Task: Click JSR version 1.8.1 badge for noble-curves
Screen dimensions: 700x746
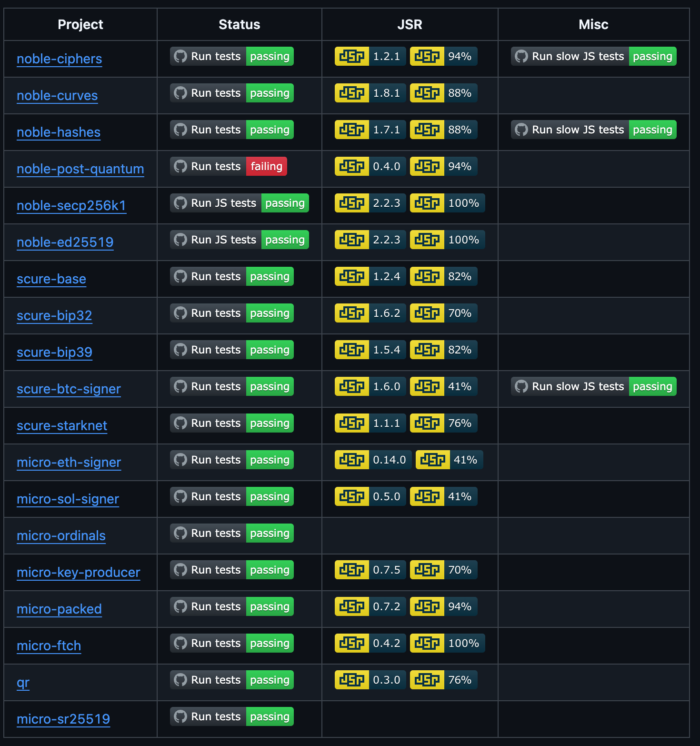Action: tap(370, 93)
